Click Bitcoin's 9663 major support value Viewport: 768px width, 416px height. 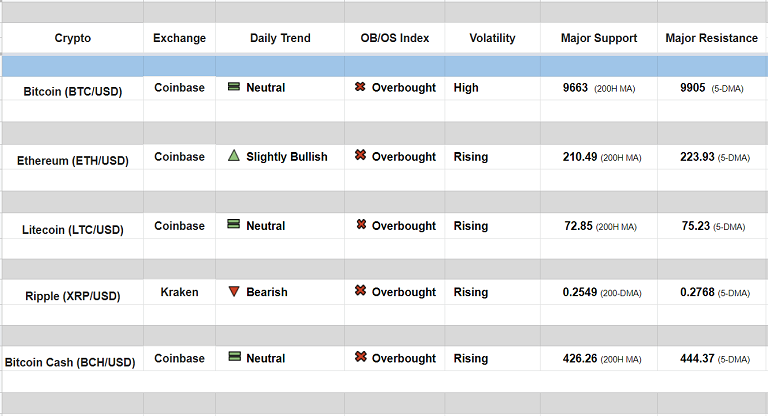click(575, 88)
